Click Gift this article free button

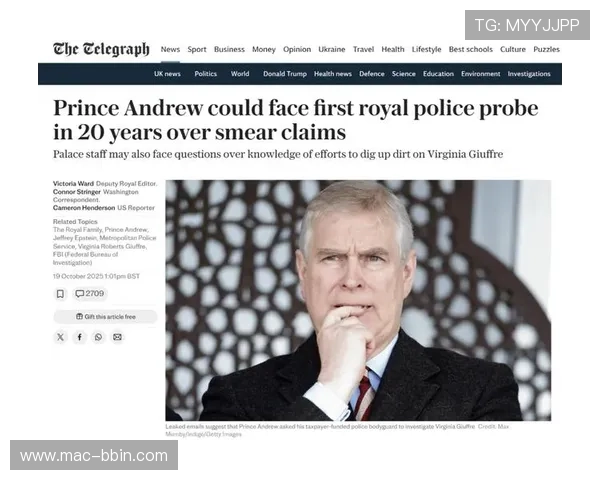coord(105,317)
